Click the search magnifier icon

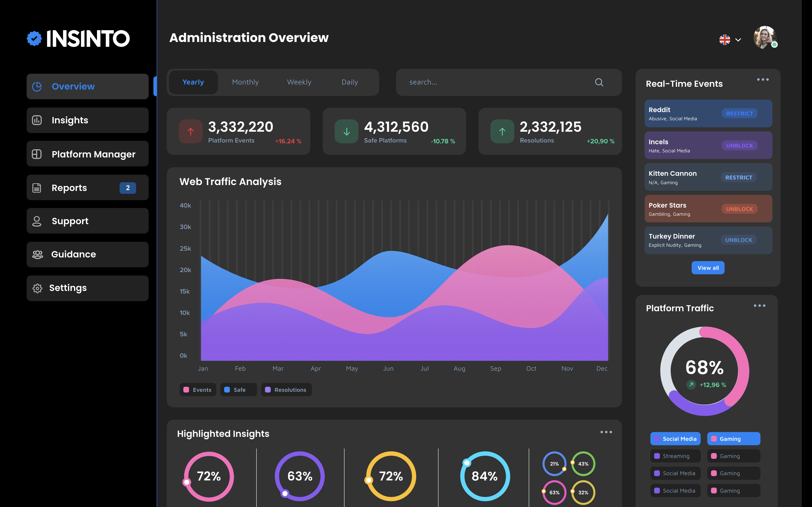599,83
